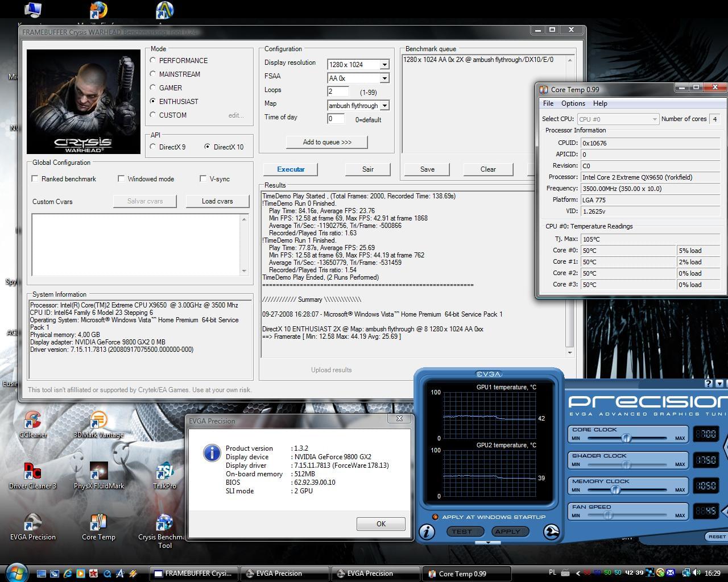Select PERFORMANCE mode

[152, 60]
